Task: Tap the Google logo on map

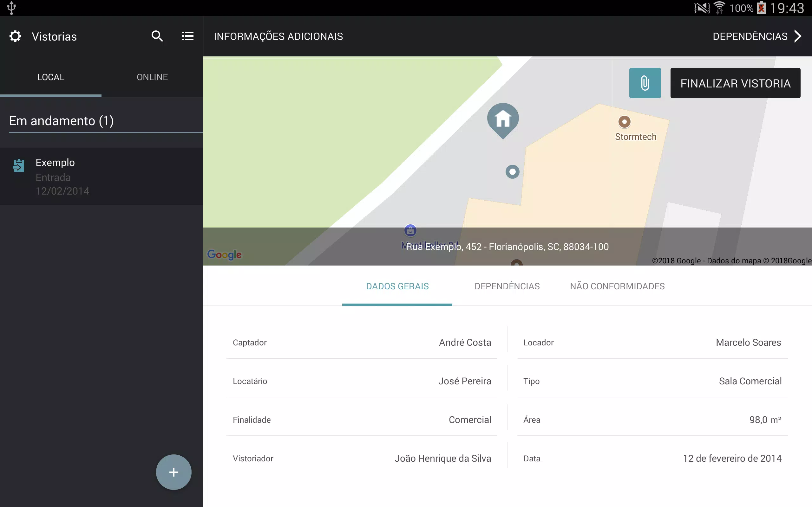Action: pyautogui.click(x=224, y=255)
